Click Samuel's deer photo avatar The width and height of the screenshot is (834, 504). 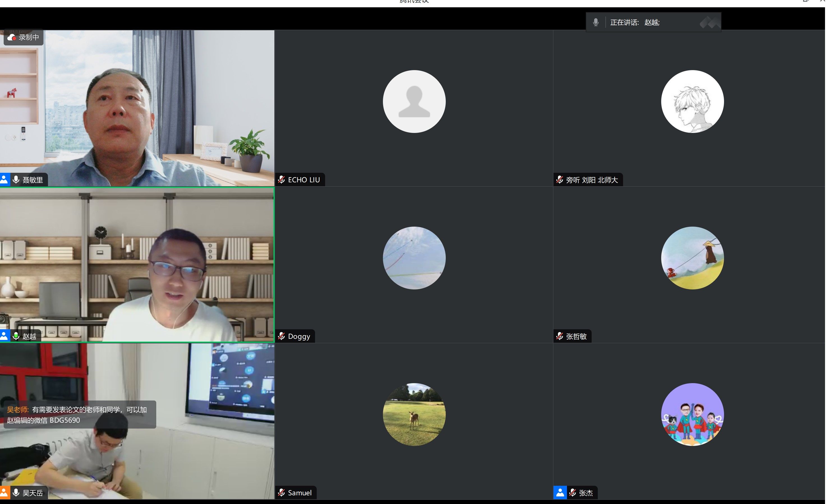414,414
